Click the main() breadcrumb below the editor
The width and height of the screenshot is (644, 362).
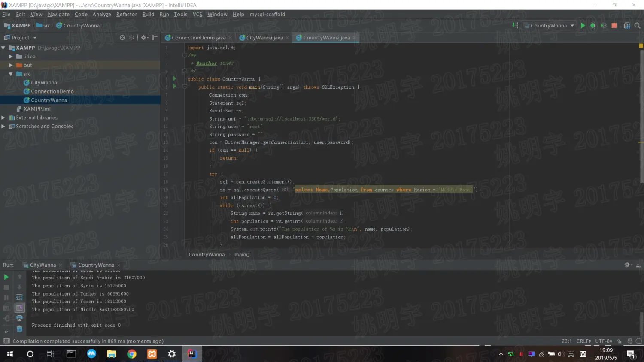(242, 255)
